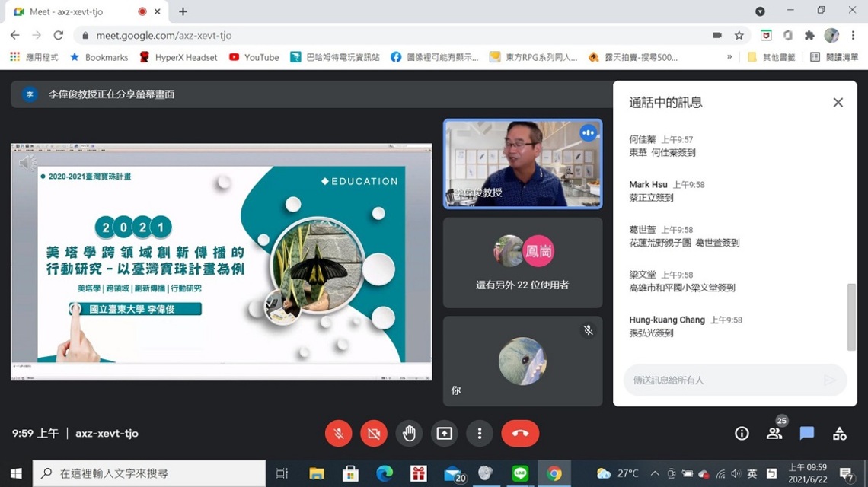Click the send message arrow icon

(829, 380)
